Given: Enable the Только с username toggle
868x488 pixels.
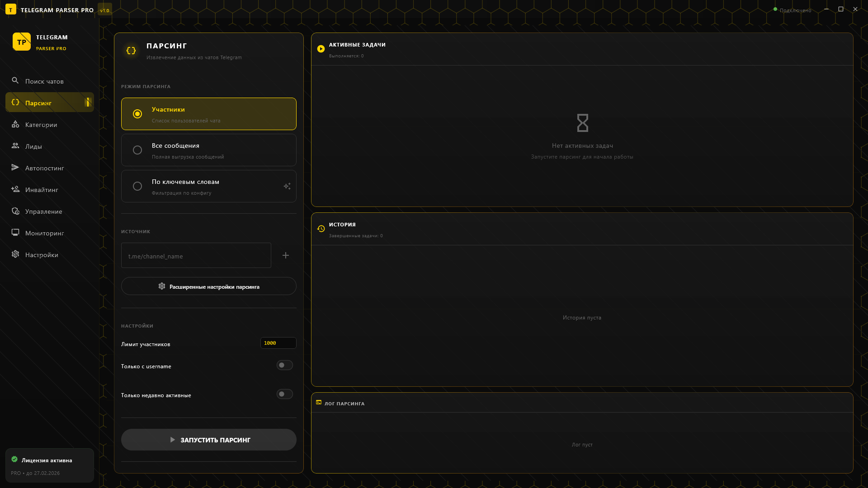Looking at the screenshot, I should point(284,365).
